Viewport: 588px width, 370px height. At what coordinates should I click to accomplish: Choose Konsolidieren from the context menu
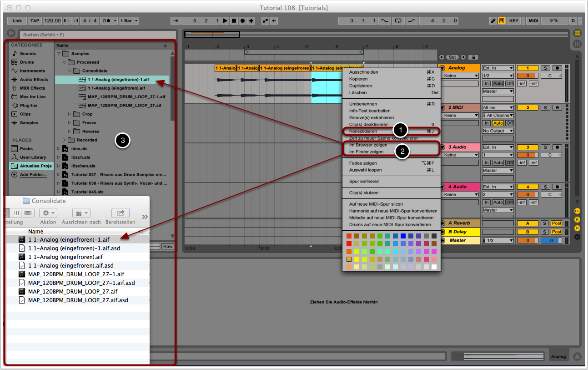[x=363, y=132]
